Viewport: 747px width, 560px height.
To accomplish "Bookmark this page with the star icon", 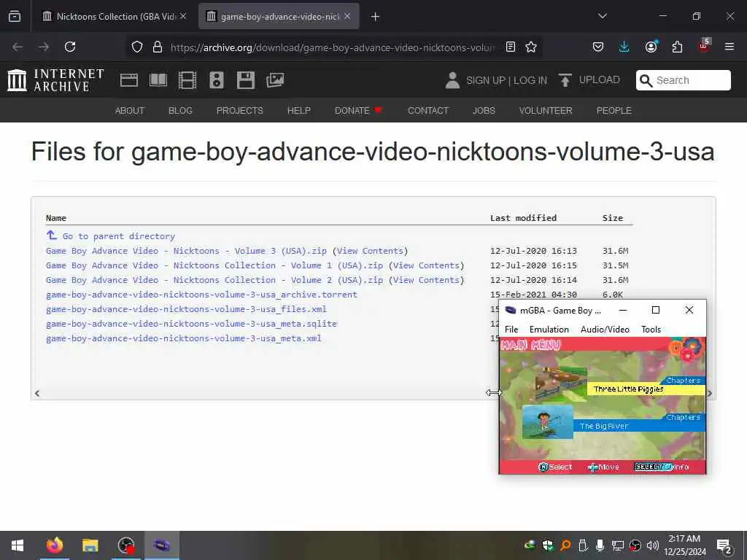I will [x=531, y=47].
